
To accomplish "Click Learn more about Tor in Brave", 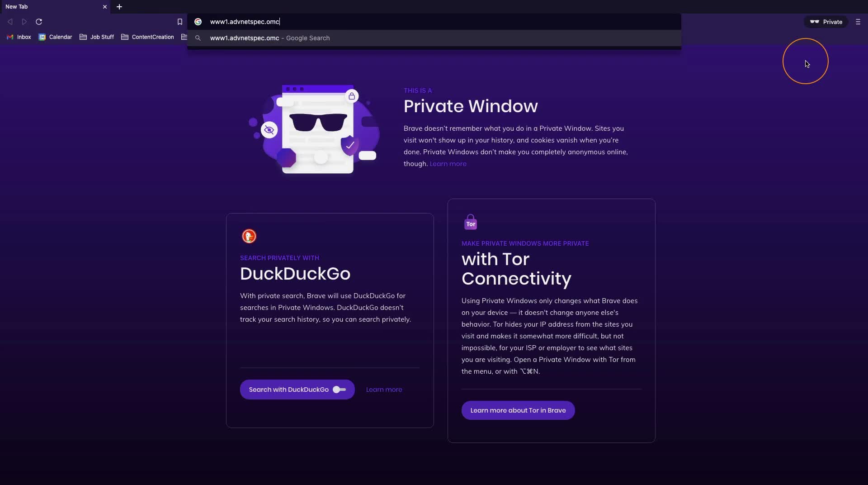I will pyautogui.click(x=518, y=410).
